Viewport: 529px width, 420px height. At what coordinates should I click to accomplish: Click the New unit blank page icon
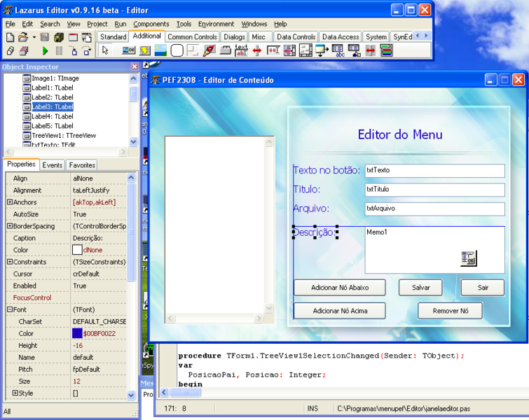point(10,37)
